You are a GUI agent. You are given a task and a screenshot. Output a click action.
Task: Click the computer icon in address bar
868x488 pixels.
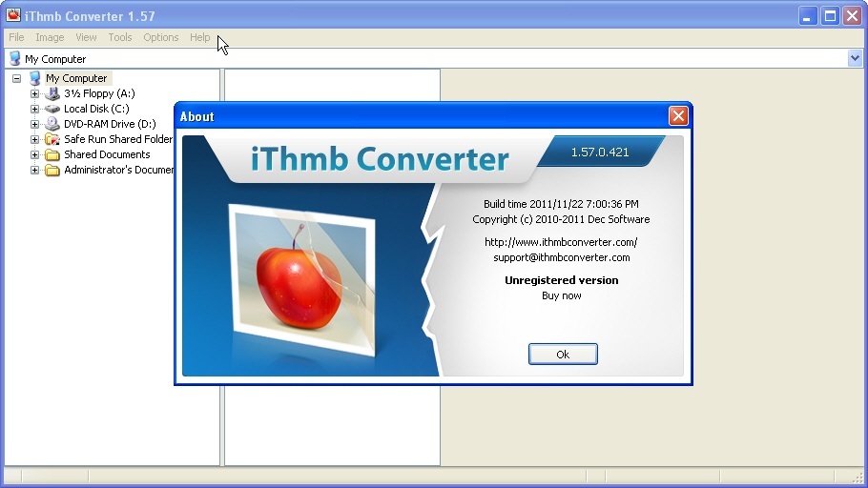15,59
